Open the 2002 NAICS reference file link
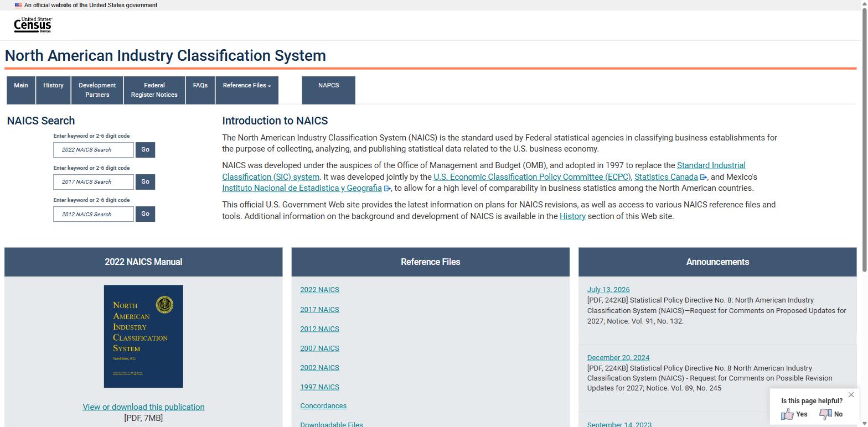The width and height of the screenshot is (868, 427). tap(319, 368)
